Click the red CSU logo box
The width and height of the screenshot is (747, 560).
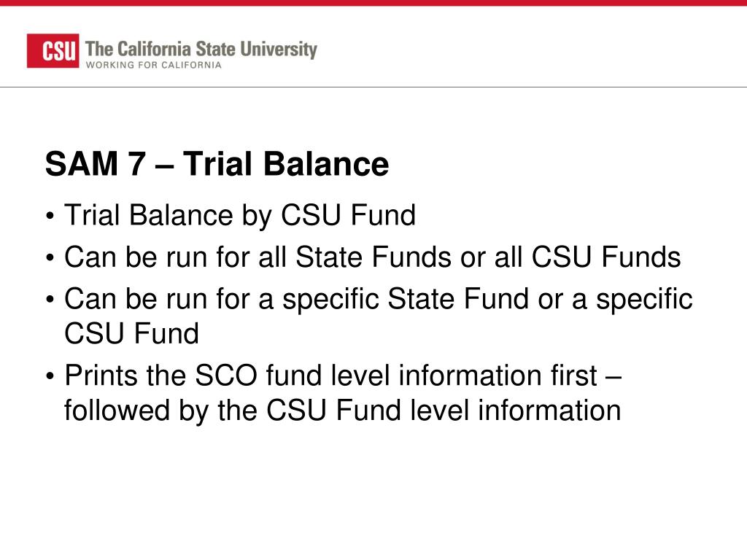[x=53, y=50]
